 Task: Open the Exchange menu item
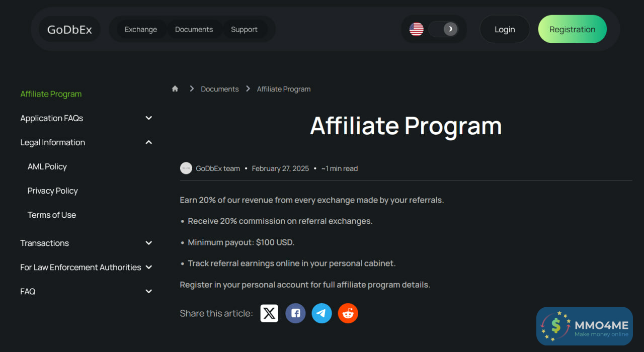[x=141, y=29]
